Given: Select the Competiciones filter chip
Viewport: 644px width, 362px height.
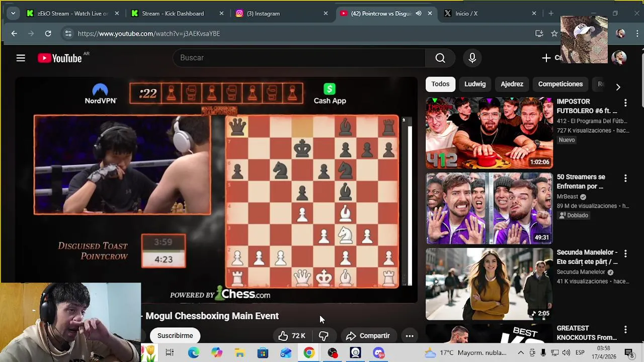Looking at the screenshot, I should pyautogui.click(x=560, y=84).
